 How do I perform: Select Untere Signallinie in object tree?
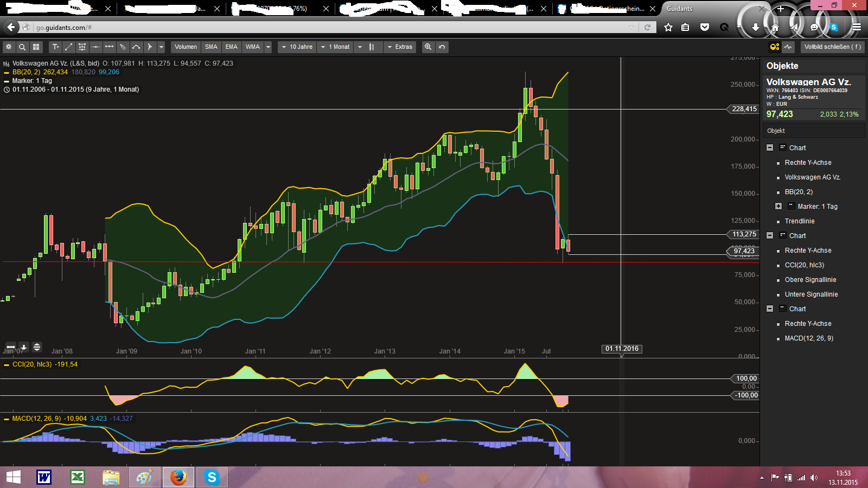pyautogui.click(x=812, y=294)
